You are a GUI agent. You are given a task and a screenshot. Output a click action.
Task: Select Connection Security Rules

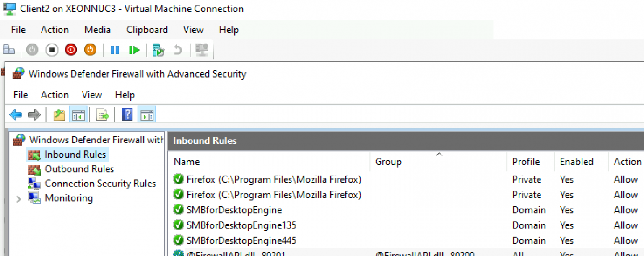pos(100,184)
